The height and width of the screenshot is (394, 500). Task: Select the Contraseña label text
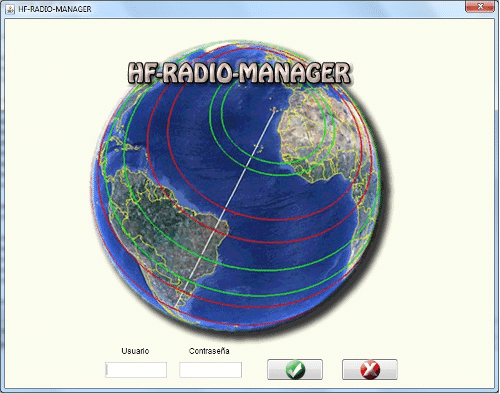point(209,351)
